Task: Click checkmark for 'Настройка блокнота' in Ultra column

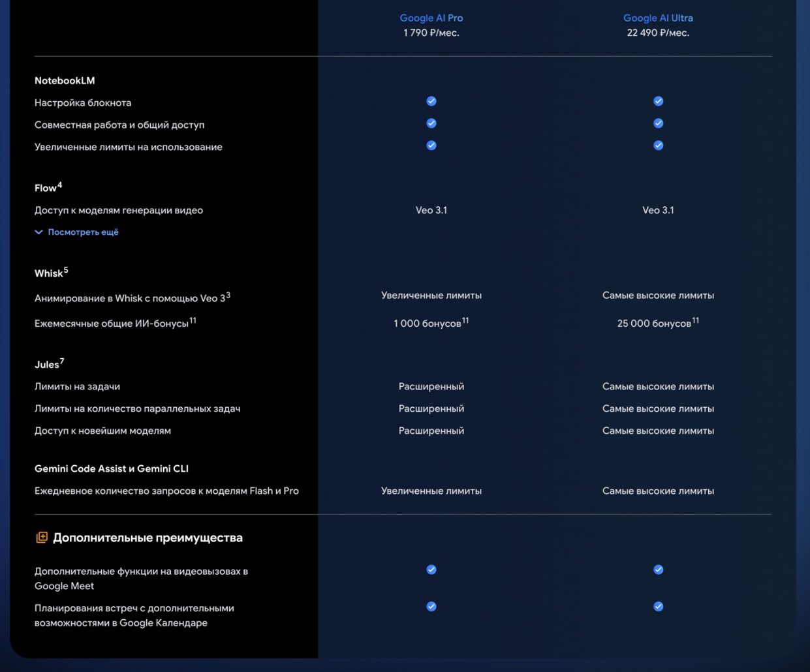Action: [x=659, y=101]
